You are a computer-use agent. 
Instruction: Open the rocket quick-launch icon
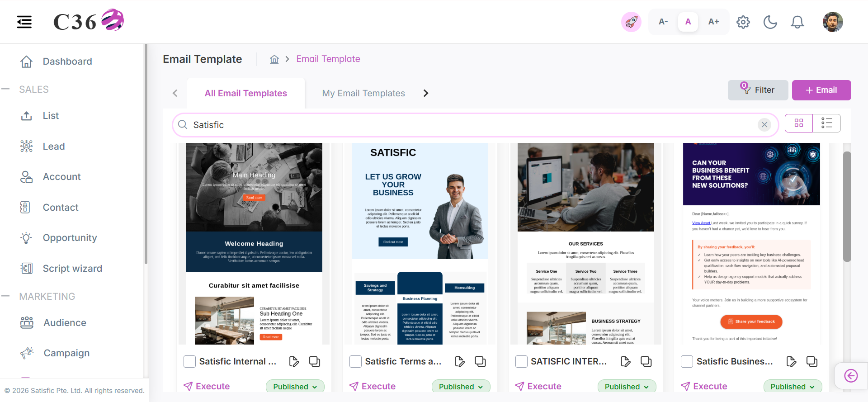pyautogui.click(x=631, y=22)
